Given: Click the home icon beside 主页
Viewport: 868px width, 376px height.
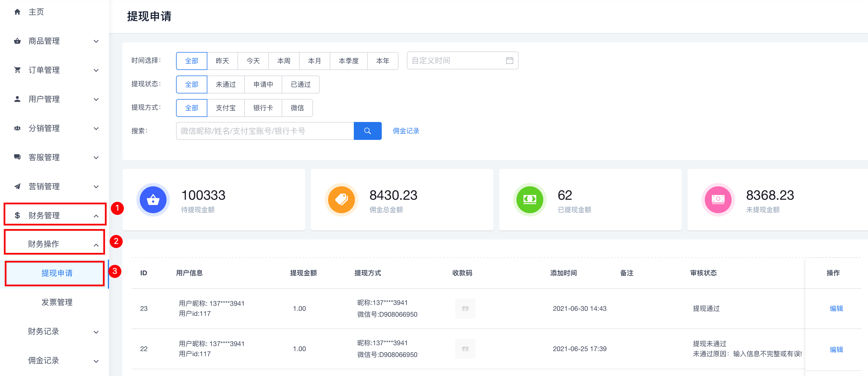Looking at the screenshot, I should 17,12.
